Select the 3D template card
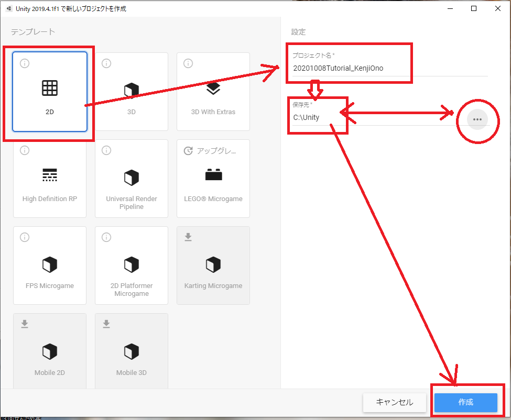This screenshot has height=420, width=511. pyautogui.click(x=132, y=92)
